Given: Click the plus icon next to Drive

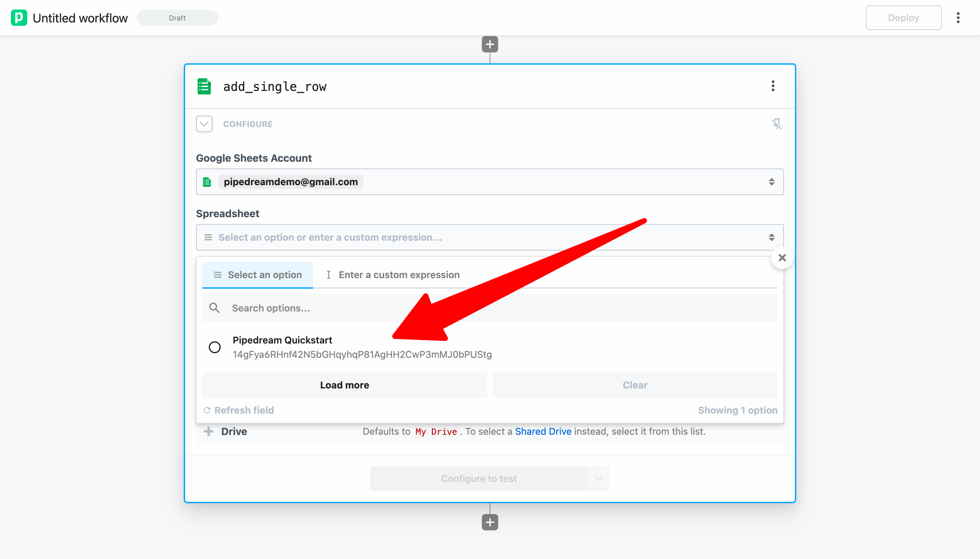Looking at the screenshot, I should [x=208, y=432].
